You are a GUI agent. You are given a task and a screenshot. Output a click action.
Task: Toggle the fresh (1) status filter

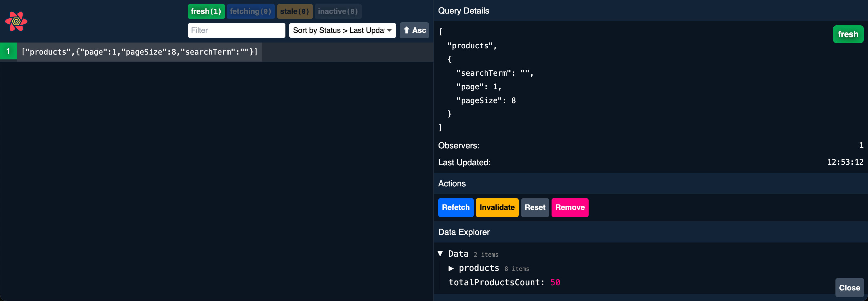coord(206,11)
